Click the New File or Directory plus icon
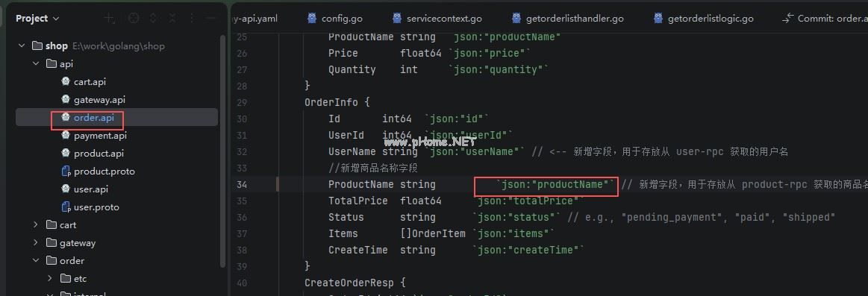The width and height of the screenshot is (868, 296). pos(110,18)
